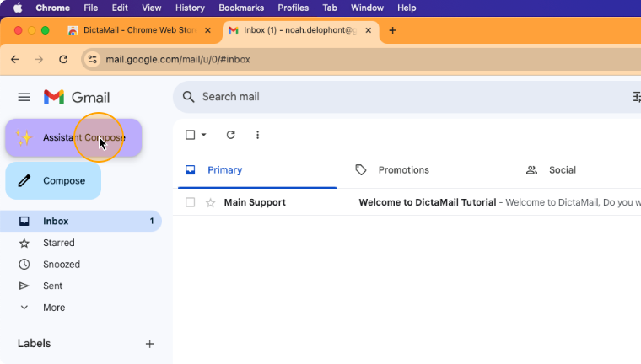This screenshot has width=641, height=364.
Task: Open the Bookmarks menu
Action: tap(241, 8)
